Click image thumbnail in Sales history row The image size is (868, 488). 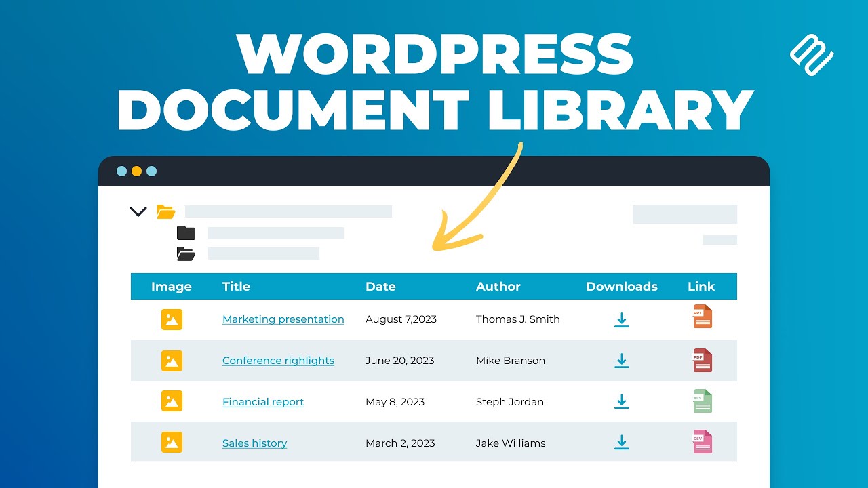click(172, 443)
